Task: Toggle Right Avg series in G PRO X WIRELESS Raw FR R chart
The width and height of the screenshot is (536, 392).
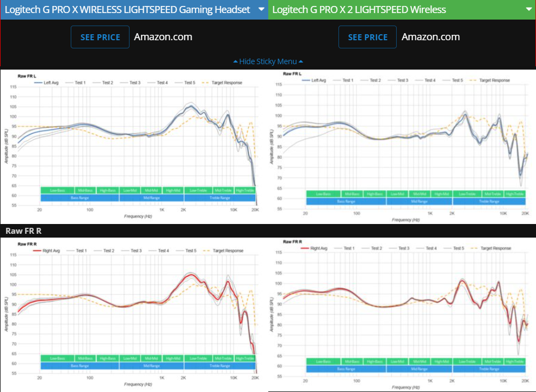Action: [x=46, y=251]
